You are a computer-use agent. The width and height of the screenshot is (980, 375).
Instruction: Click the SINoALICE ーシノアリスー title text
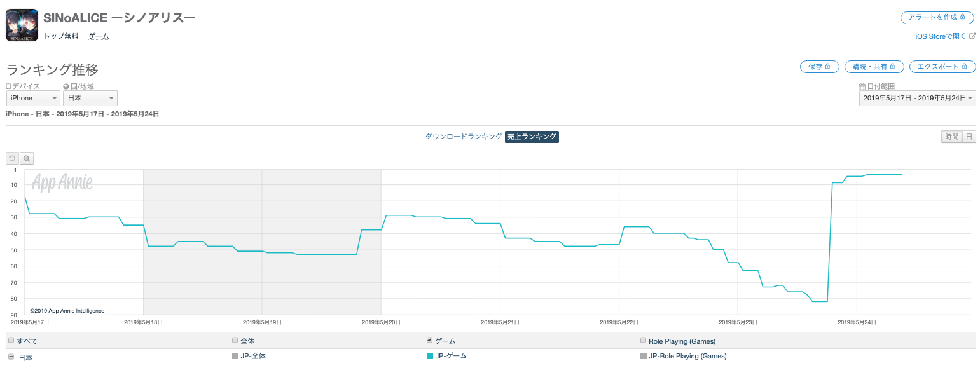coord(120,18)
